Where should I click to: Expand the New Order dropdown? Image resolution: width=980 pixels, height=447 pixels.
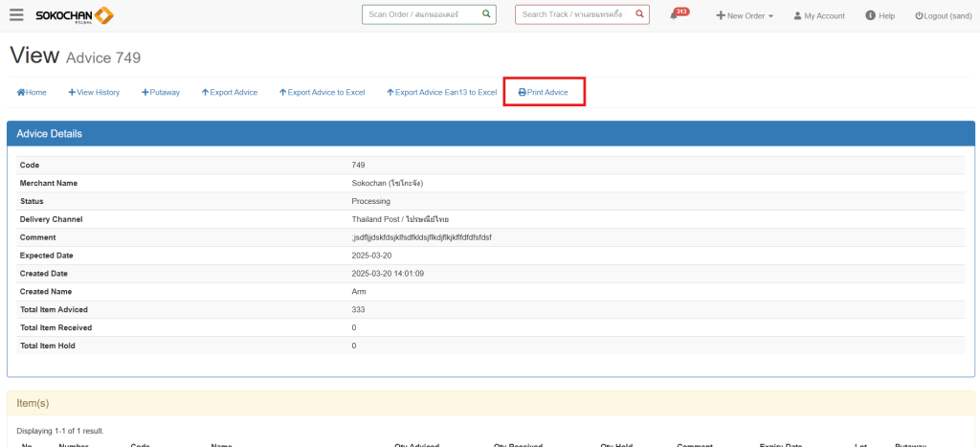click(745, 16)
